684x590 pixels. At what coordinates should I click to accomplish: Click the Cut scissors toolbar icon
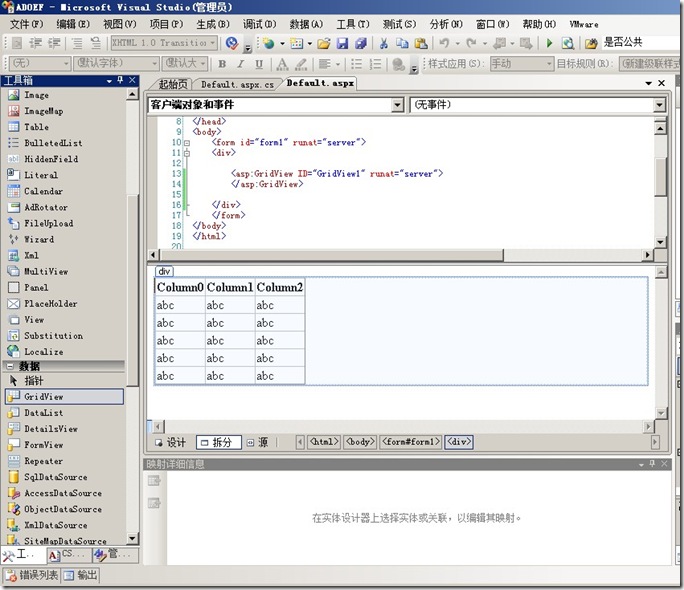383,43
